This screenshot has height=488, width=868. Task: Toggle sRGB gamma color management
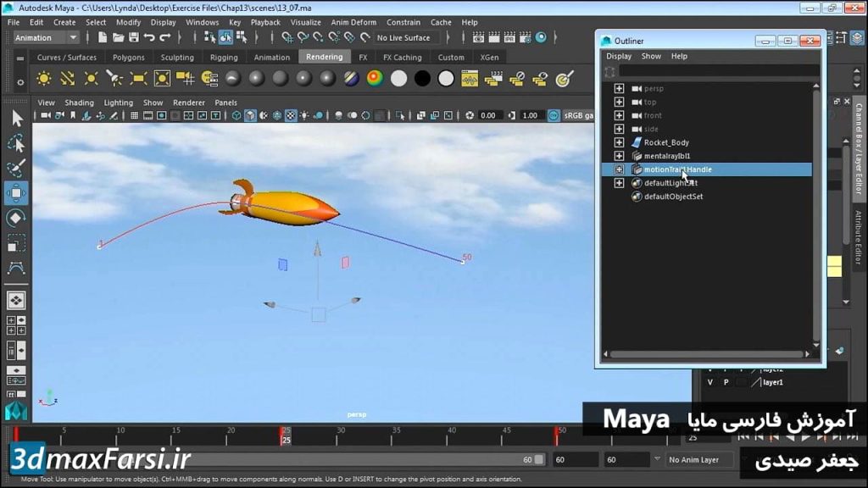[554, 116]
